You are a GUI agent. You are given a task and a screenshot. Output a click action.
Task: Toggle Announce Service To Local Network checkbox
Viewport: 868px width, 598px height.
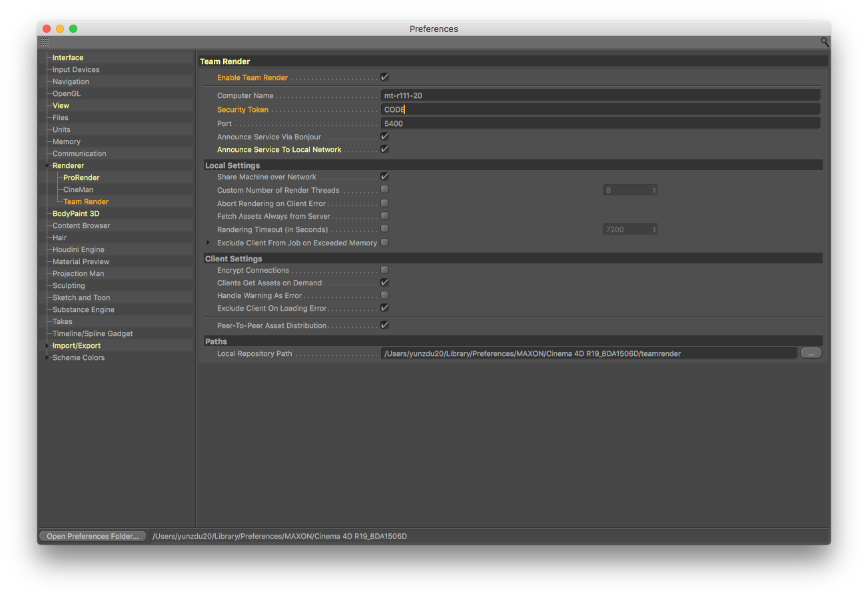[x=384, y=149]
